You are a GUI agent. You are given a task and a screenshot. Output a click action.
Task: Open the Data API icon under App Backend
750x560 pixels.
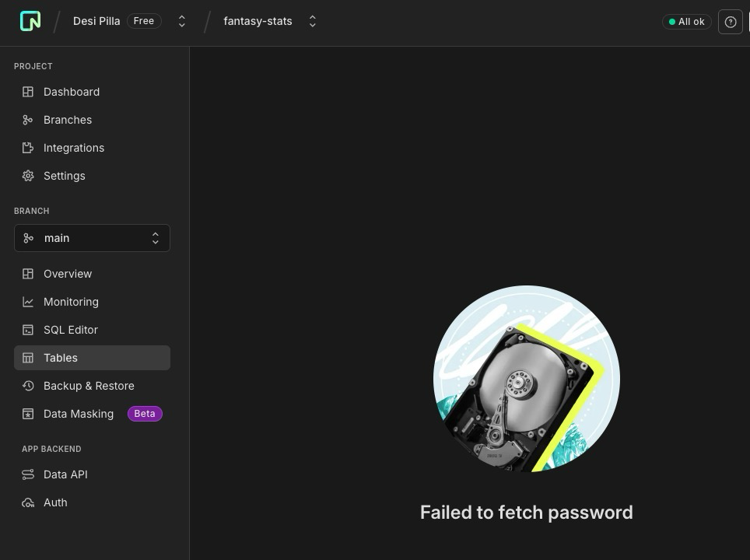point(29,474)
